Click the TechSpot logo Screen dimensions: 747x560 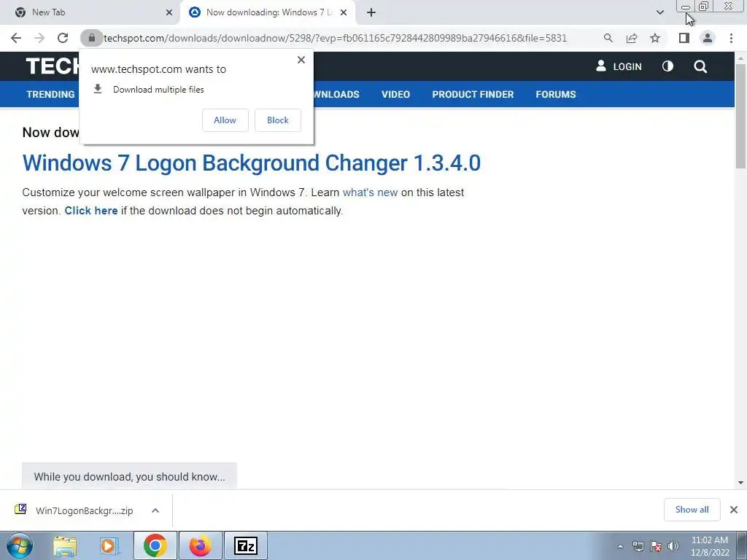(x=53, y=66)
